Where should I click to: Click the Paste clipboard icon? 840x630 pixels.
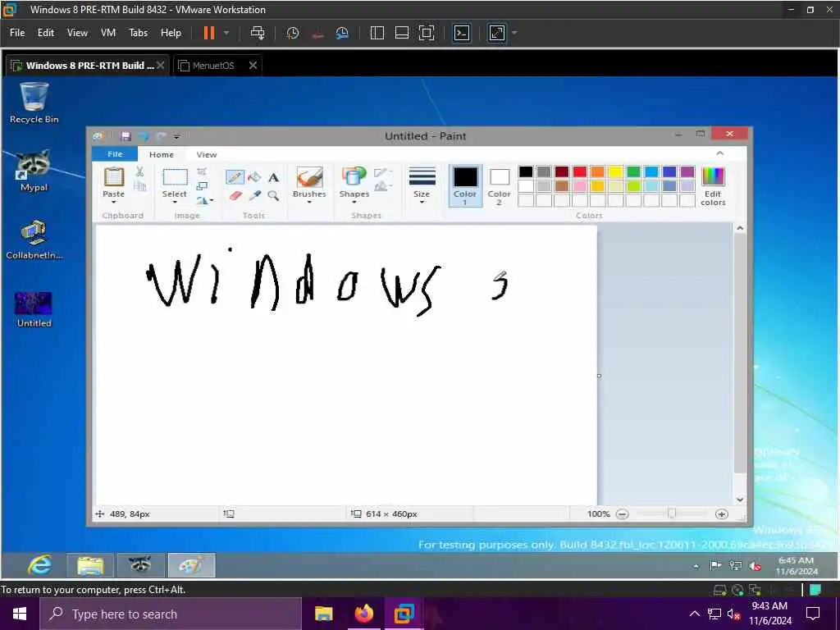pyautogui.click(x=113, y=177)
